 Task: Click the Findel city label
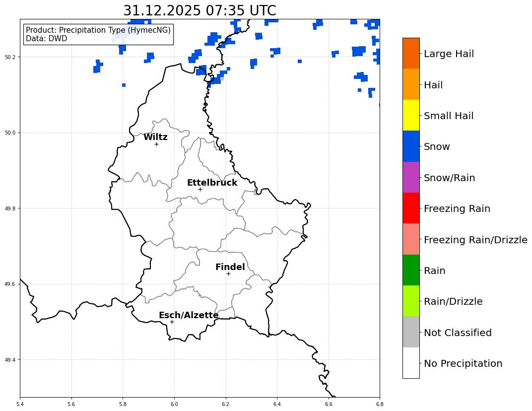point(230,267)
